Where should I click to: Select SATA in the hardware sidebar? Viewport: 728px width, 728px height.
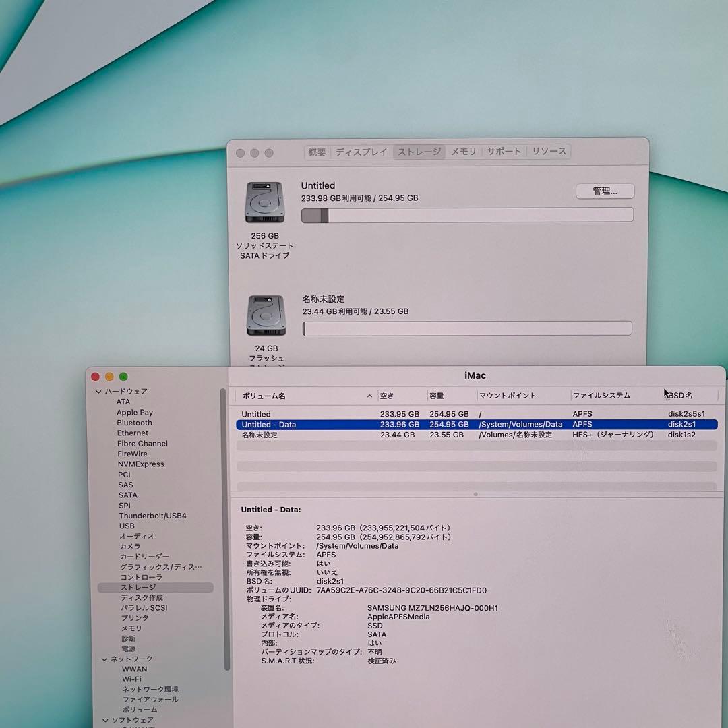(127, 495)
